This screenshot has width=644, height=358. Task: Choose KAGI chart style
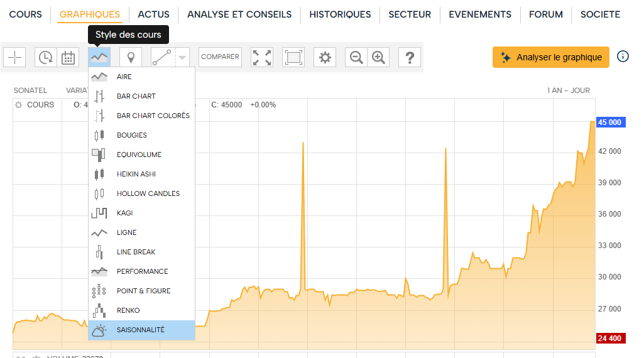tap(142, 213)
